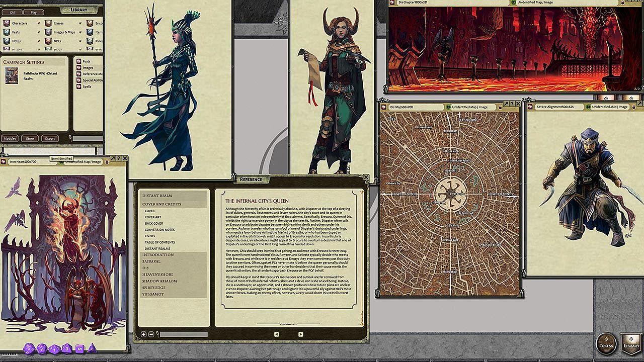Click the Store button
This screenshot has height=362, width=644.
click(30, 138)
